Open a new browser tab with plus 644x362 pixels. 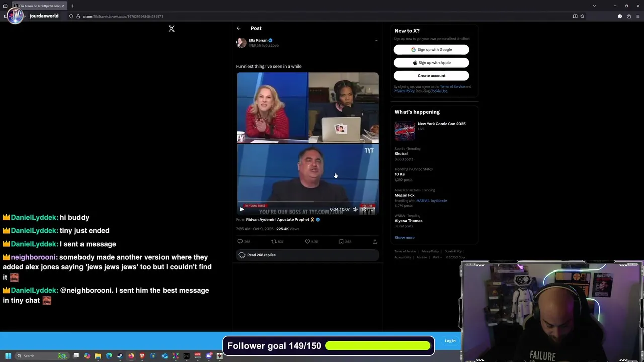(x=73, y=6)
